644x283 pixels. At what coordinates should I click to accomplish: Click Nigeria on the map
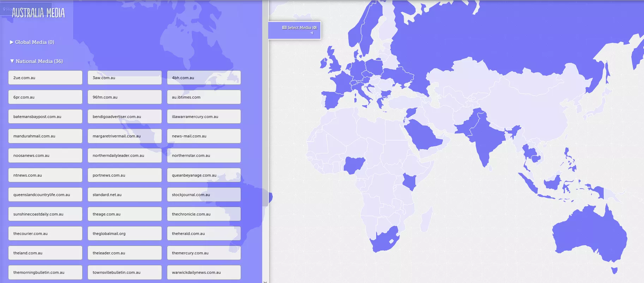click(x=354, y=165)
